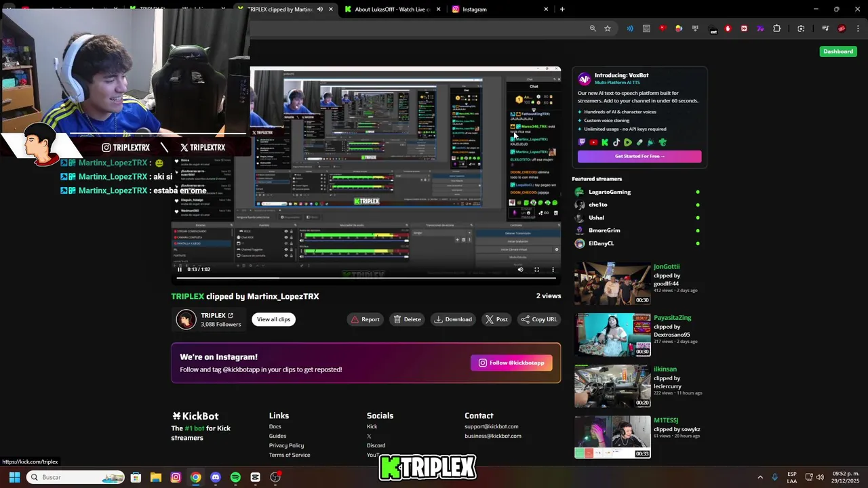The image size is (868, 488).
Task: Switch to the Instagram browser tab
Action: (500, 9)
